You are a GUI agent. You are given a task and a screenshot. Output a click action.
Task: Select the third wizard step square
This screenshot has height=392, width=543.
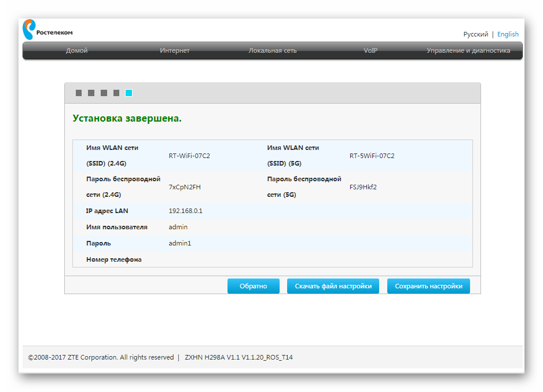tap(104, 93)
